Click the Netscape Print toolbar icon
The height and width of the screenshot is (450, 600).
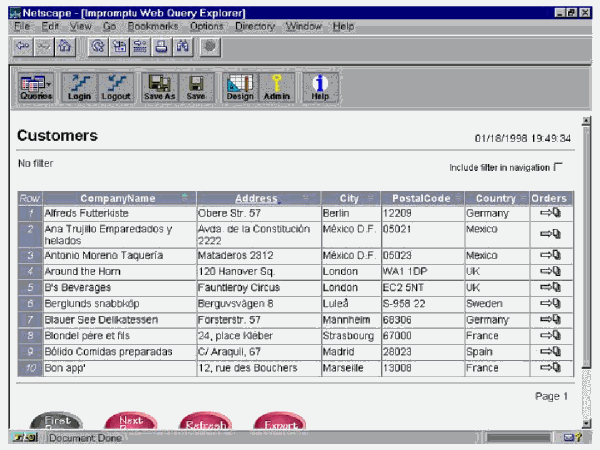pos(161,47)
